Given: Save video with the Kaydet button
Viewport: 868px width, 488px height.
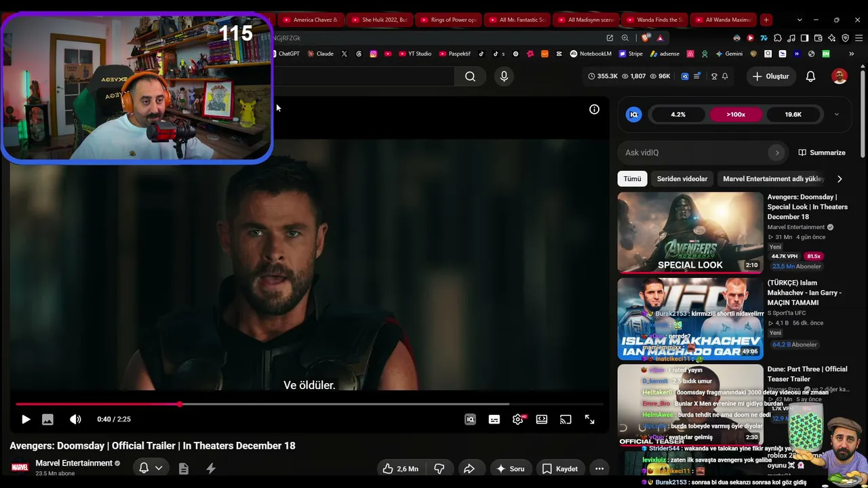Looking at the screenshot, I should (x=560, y=468).
